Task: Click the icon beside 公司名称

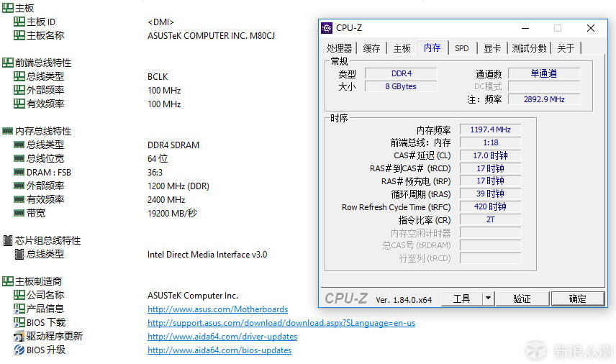Action: click(x=19, y=295)
